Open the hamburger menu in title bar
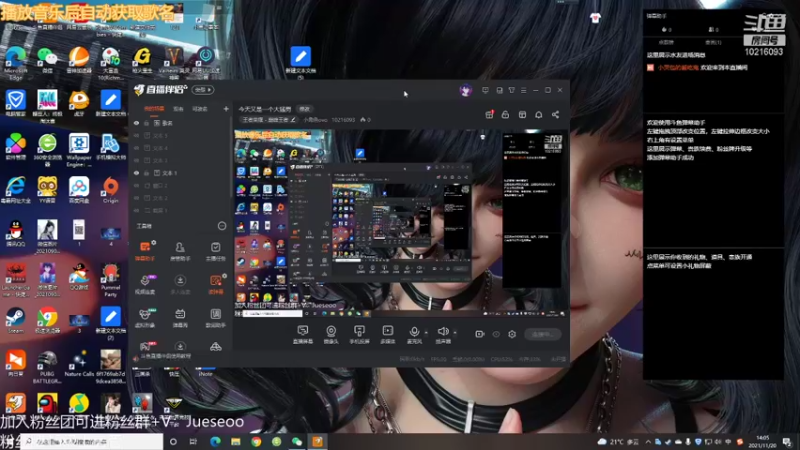Image resolution: width=800 pixels, height=450 pixels. [x=523, y=90]
